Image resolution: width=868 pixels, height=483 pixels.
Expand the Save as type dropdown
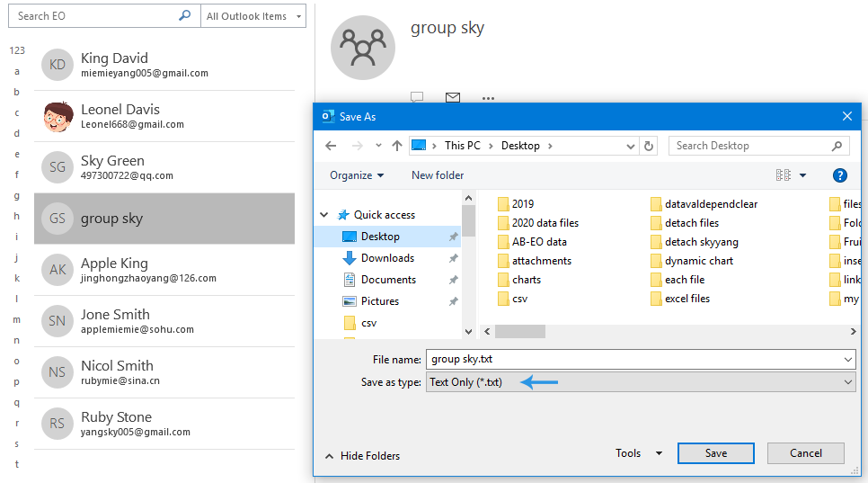848,382
